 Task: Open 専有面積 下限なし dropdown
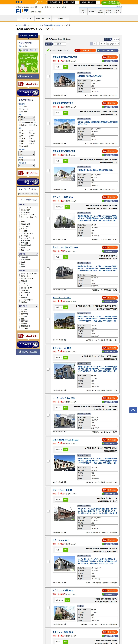(27, 152)
